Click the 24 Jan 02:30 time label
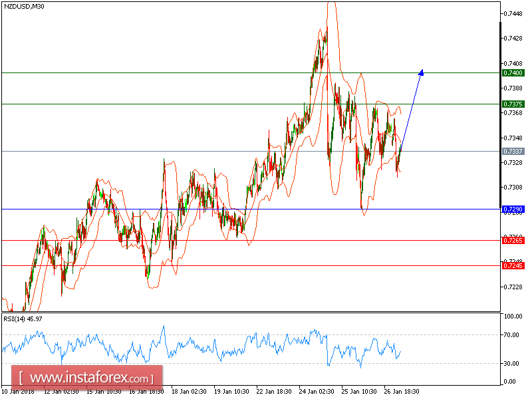Image resolution: width=532 pixels, height=399 pixels. tap(317, 392)
